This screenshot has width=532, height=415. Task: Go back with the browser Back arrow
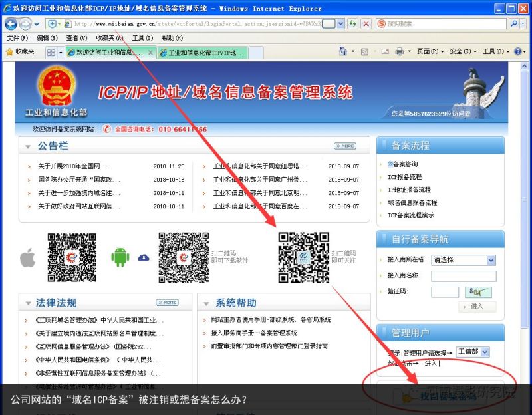pos(11,24)
